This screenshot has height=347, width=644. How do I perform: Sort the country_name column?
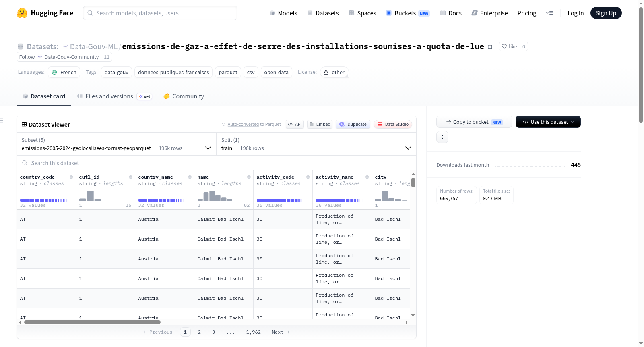pos(190,177)
